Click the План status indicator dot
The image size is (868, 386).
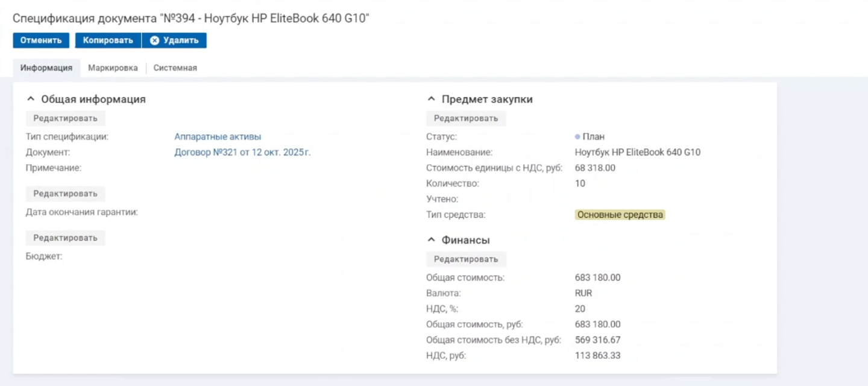(577, 137)
